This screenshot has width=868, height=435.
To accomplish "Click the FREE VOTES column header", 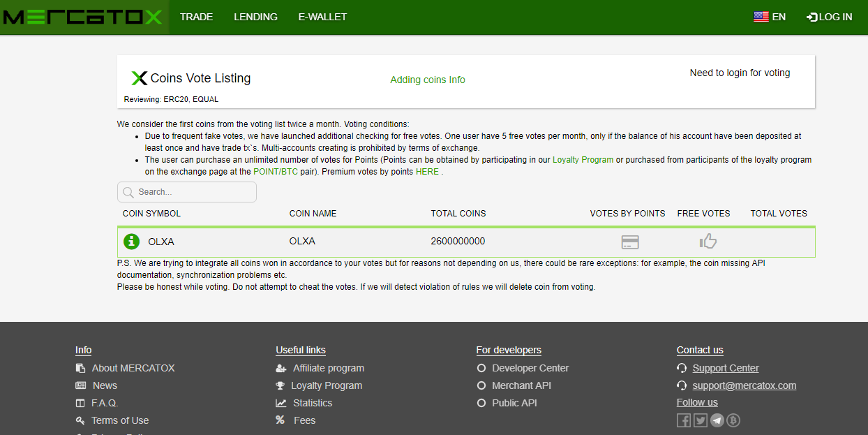I will tap(704, 214).
